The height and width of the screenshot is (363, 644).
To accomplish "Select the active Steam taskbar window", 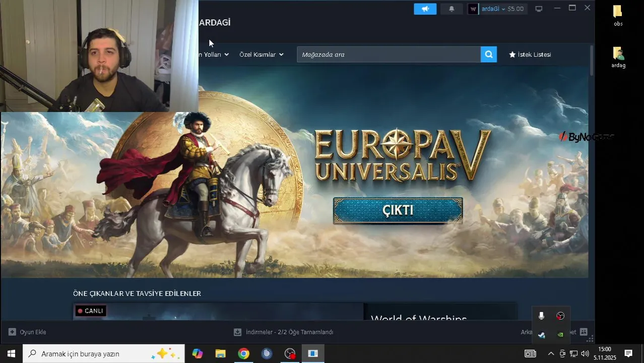I will click(313, 353).
